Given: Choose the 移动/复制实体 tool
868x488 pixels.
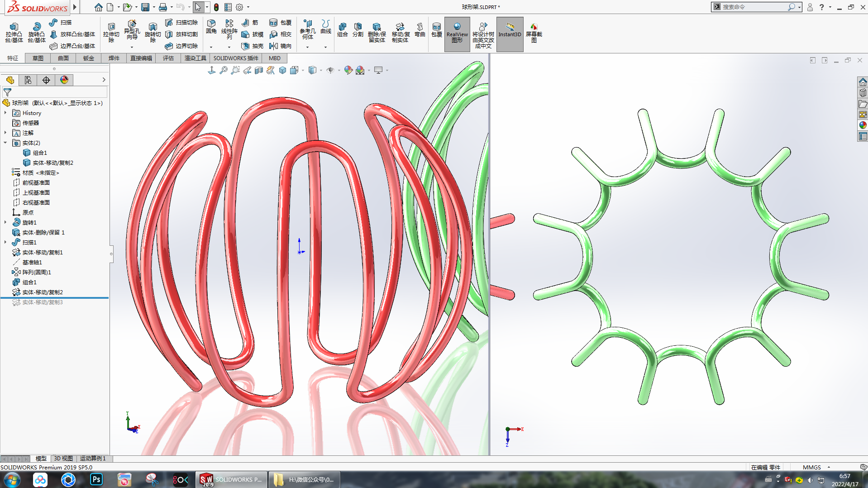Looking at the screenshot, I should (x=400, y=33).
